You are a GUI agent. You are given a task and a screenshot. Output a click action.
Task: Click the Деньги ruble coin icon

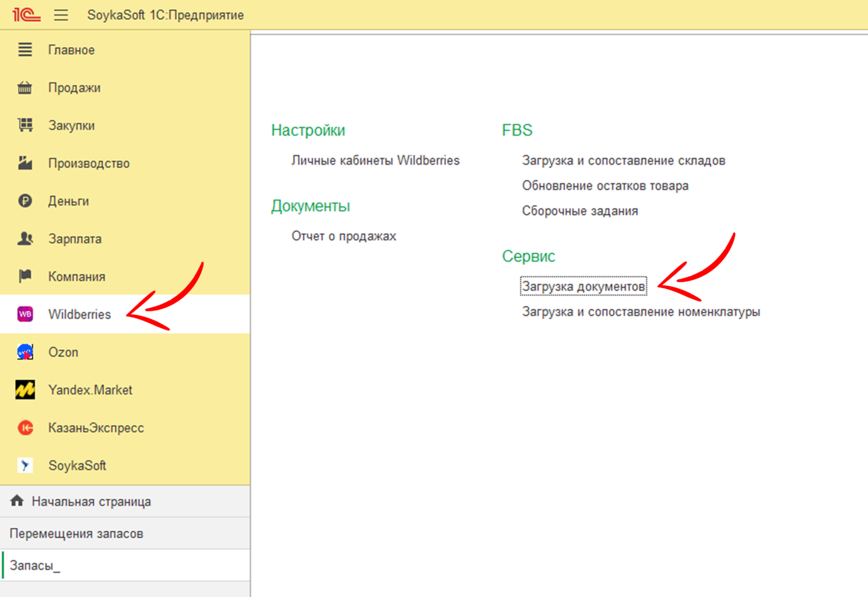25,201
